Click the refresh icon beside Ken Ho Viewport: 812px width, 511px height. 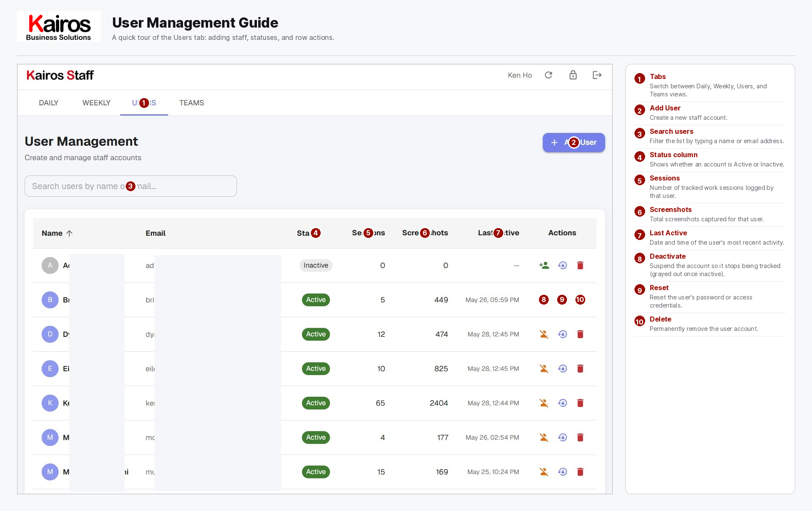(549, 75)
